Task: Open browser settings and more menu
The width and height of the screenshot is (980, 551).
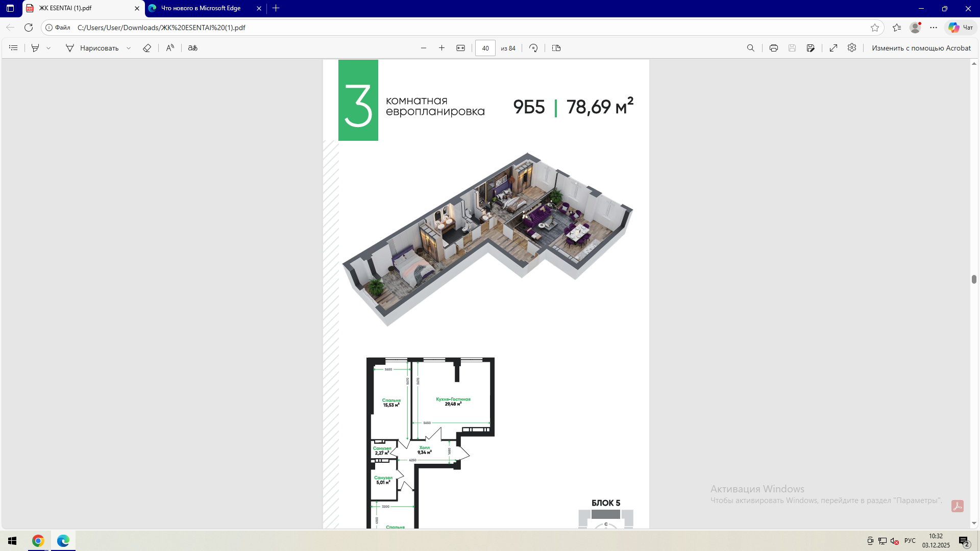Action: [x=934, y=28]
